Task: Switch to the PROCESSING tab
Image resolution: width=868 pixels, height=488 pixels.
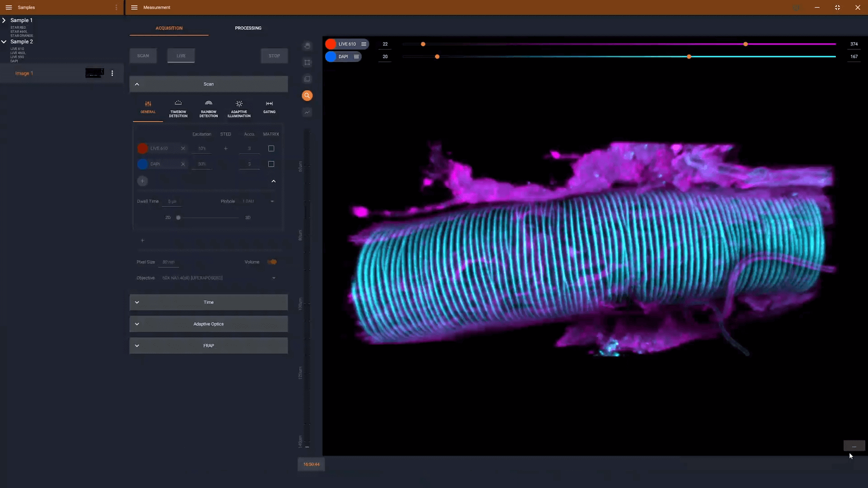Action: [248, 28]
